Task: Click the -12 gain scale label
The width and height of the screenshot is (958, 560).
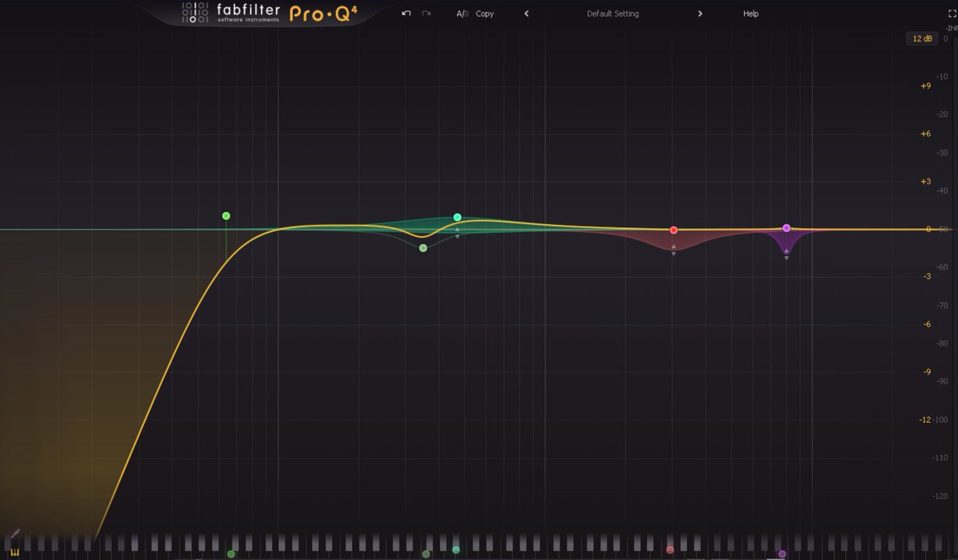Action: coord(925,420)
